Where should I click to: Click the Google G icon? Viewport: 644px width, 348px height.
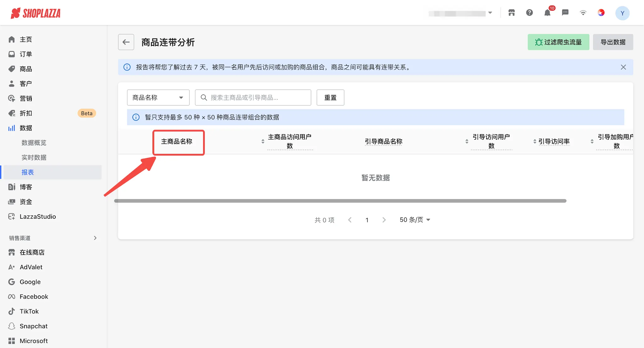tap(12, 282)
